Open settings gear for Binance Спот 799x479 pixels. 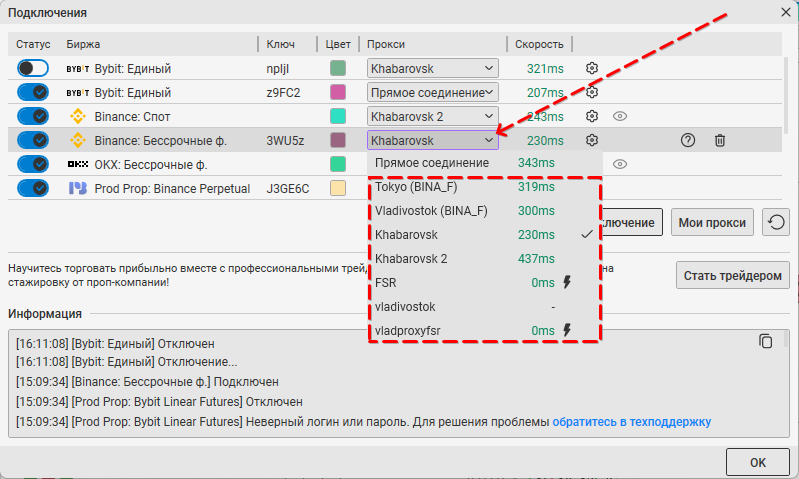591,117
